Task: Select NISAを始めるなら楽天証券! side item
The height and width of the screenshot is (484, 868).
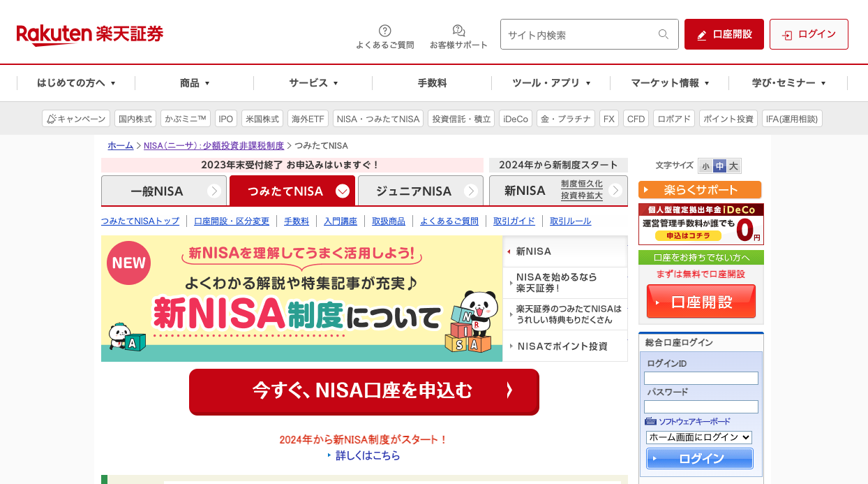Action: (565, 283)
